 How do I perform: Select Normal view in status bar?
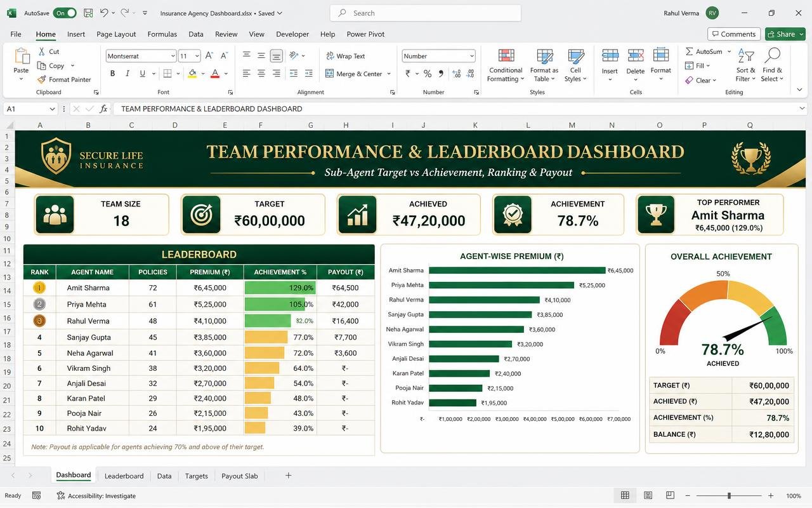click(625, 495)
